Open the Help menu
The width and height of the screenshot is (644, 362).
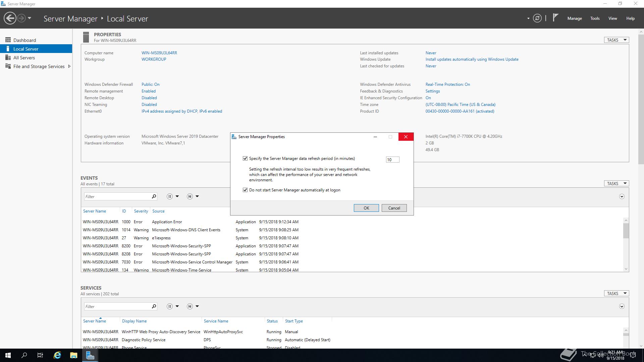pyautogui.click(x=630, y=18)
